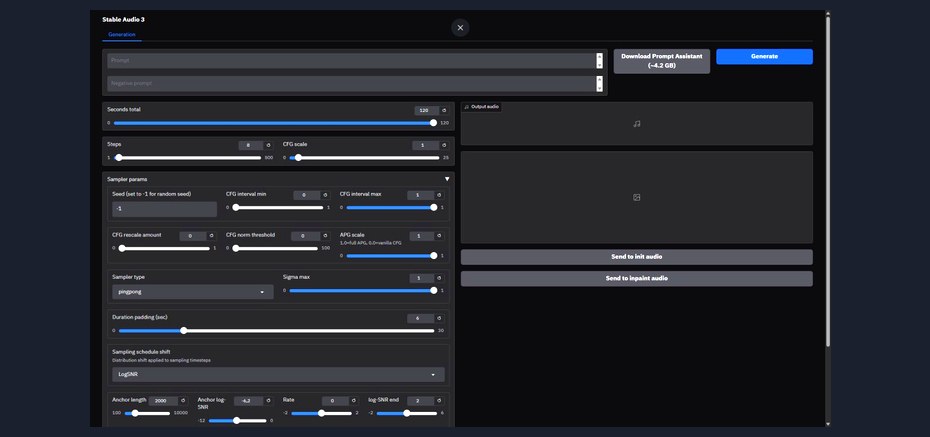Reset the CFG interval min value
Viewport: 930px width, 437px height.
click(325, 195)
